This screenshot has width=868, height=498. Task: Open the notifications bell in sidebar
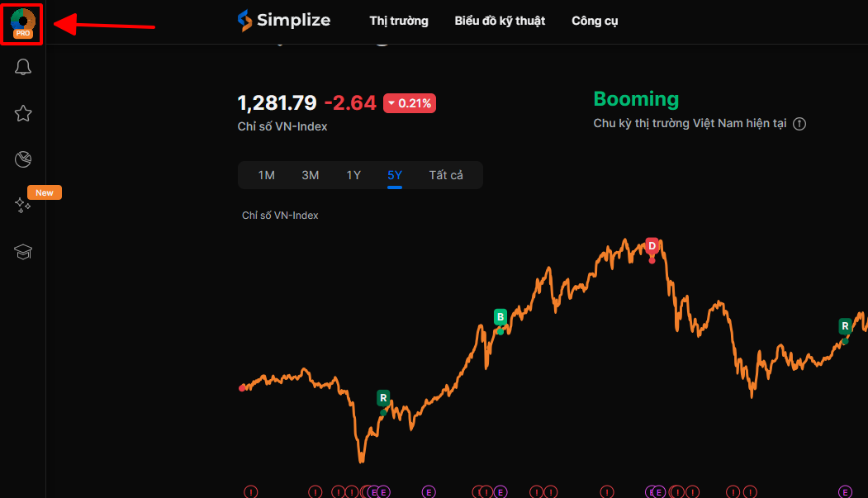(x=23, y=68)
